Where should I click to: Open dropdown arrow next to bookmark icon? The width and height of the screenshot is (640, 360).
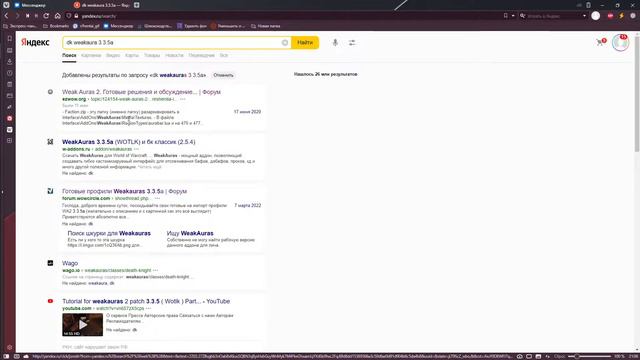click(x=513, y=16)
